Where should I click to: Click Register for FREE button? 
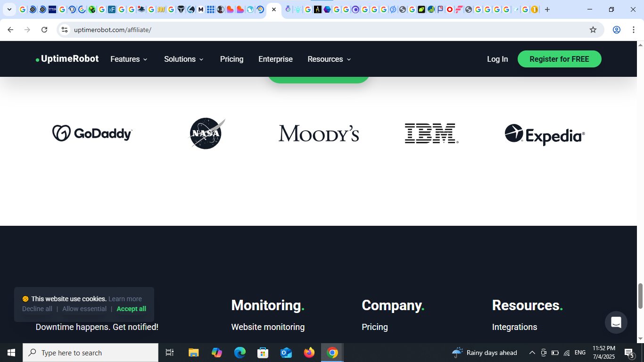[x=559, y=59]
